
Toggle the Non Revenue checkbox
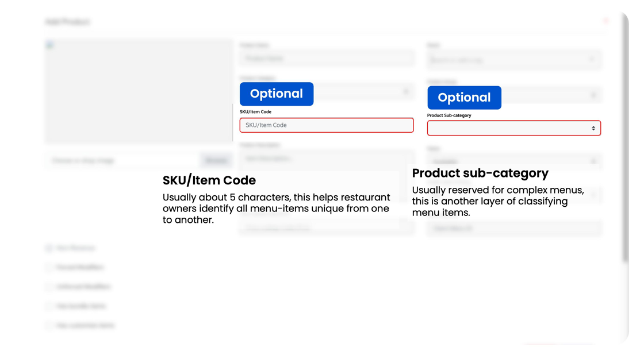tap(49, 248)
